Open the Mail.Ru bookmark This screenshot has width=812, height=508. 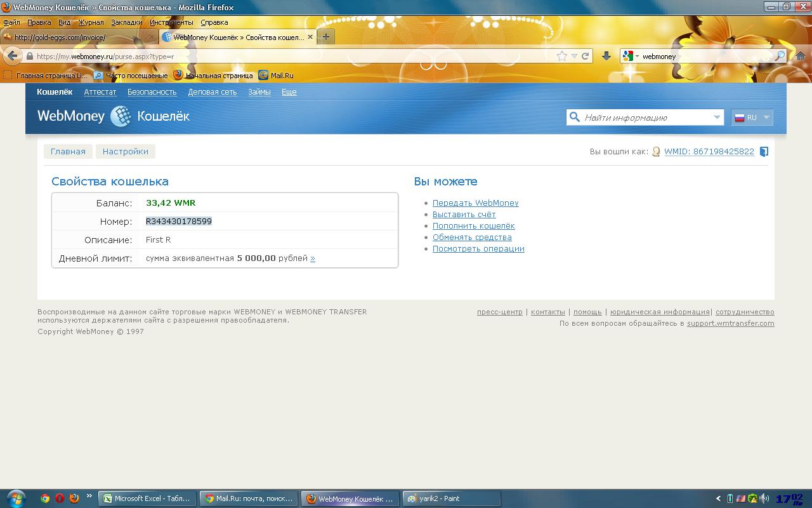pos(276,75)
